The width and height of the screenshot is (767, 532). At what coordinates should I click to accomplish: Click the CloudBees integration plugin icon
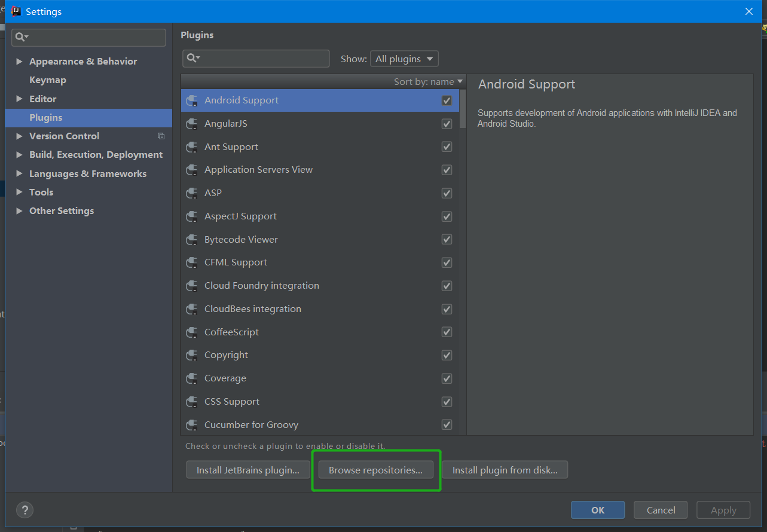tap(192, 309)
